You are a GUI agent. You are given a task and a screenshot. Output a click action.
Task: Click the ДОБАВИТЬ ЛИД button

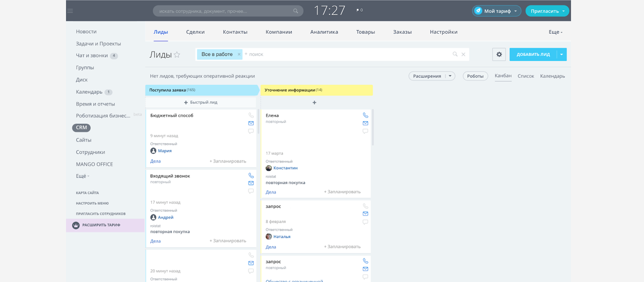533,54
